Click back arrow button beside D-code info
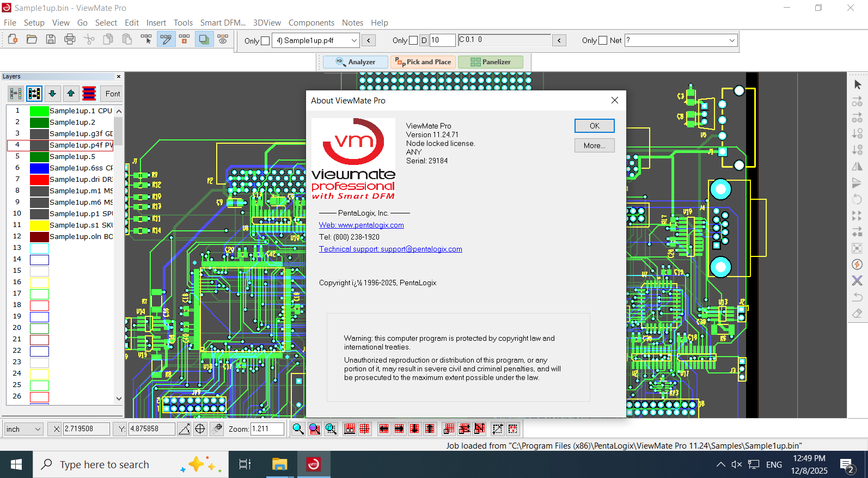This screenshot has width=868, height=478. [x=559, y=40]
